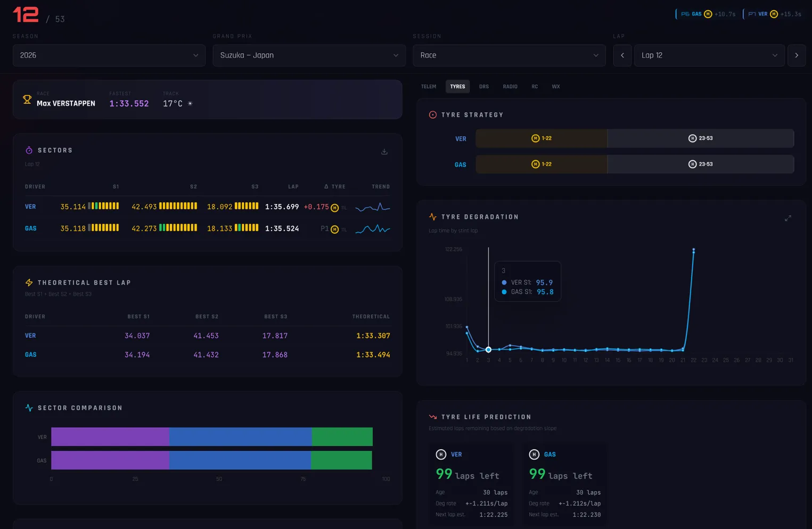Click the hard tyre icon in VER's 23-53 stint

693,139
